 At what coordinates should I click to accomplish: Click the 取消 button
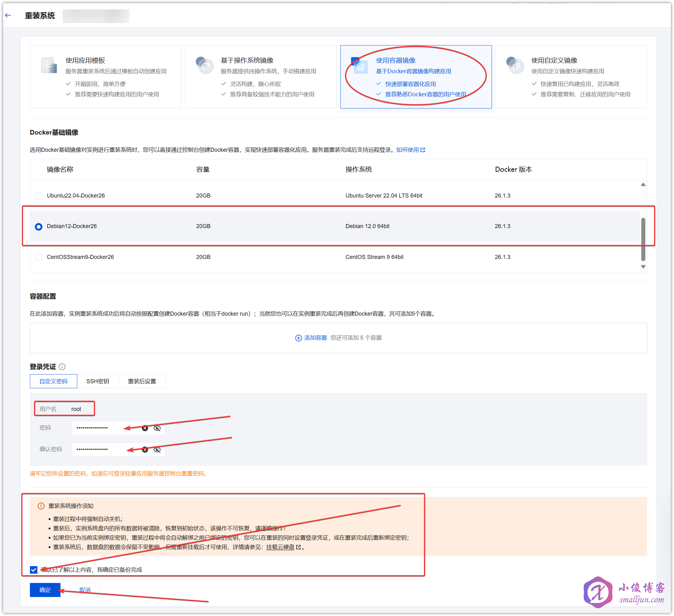click(x=85, y=590)
